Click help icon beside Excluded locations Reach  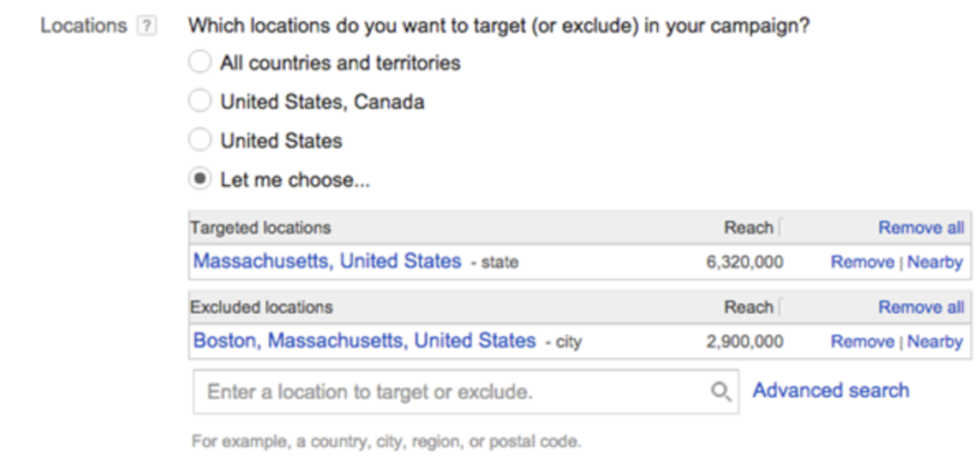click(x=779, y=307)
